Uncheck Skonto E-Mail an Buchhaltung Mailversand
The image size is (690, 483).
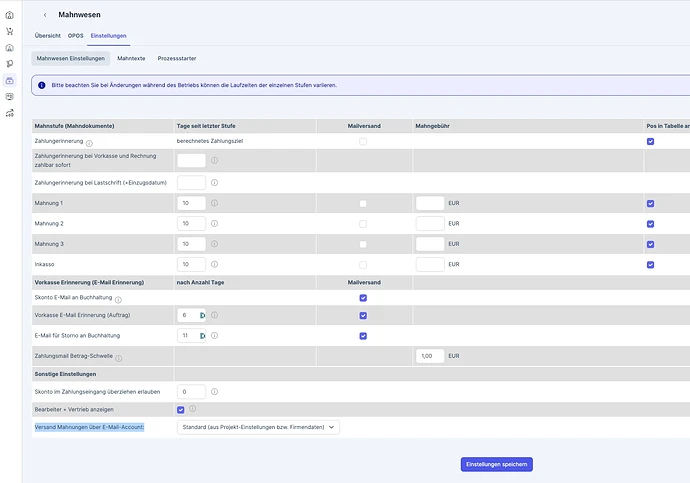click(363, 298)
